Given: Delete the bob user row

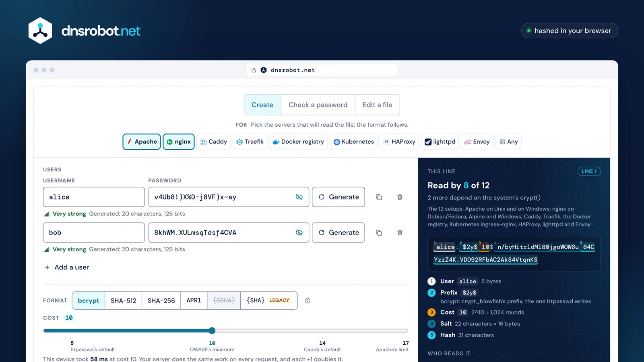Looking at the screenshot, I should point(400,232).
